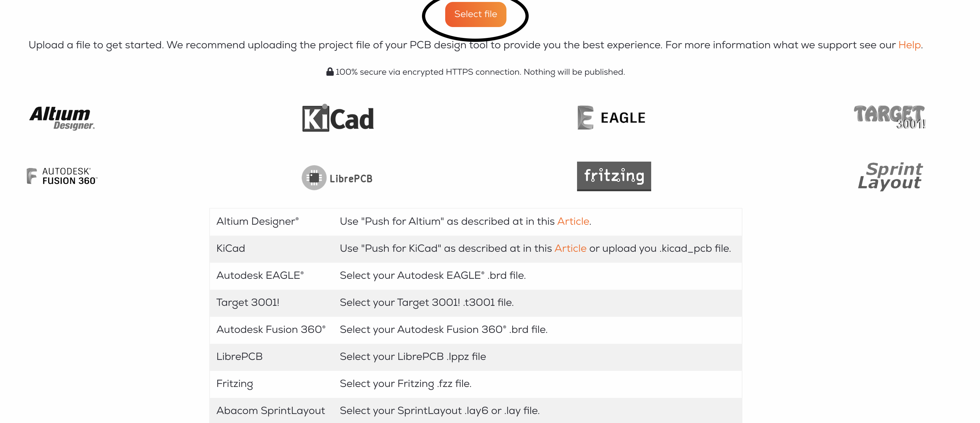
Task: Select the KiCad logo
Action: (338, 118)
